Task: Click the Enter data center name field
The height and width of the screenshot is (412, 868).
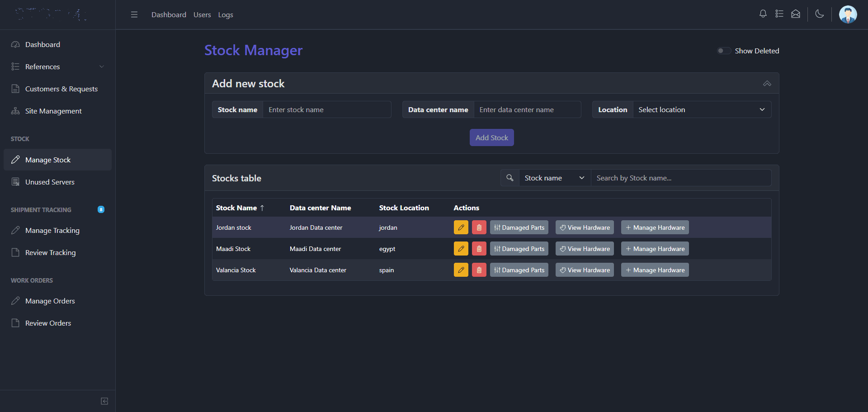Action: [x=527, y=109]
